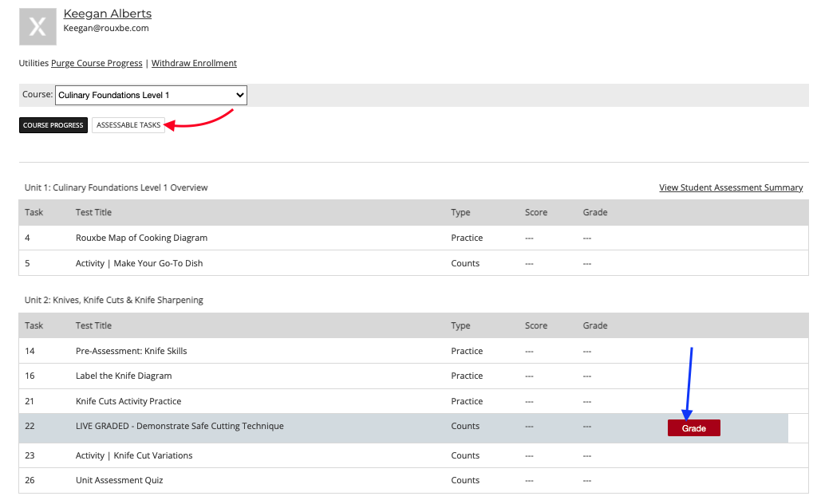Click Grade column header in Unit 2 table
This screenshot has height=504, width=817.
[595, 325]
